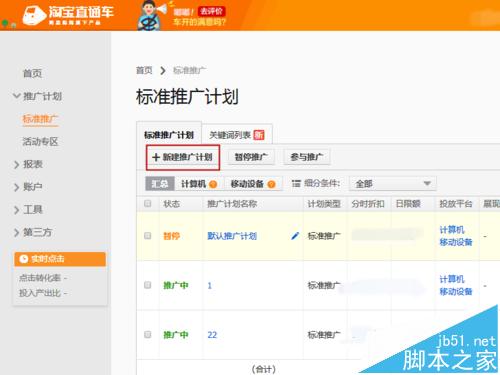This screenshot has height=375, width=500.
Task: Click the edit pencil for 默认推广计划
Action: click(295, 236)
